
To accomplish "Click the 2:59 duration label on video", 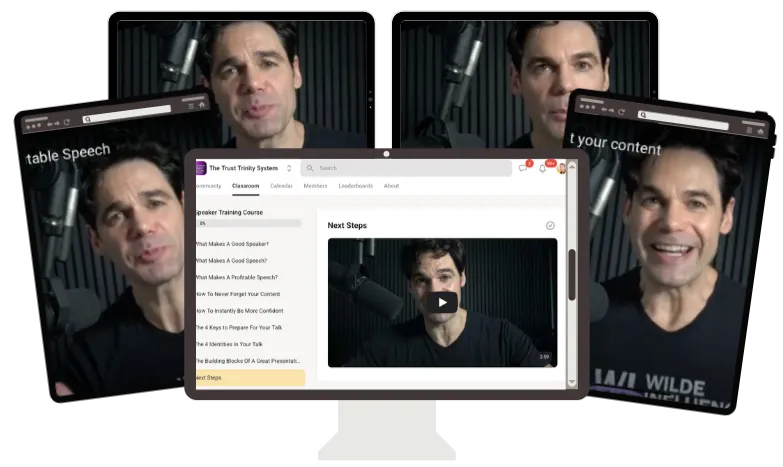I will tap(544, 357).
